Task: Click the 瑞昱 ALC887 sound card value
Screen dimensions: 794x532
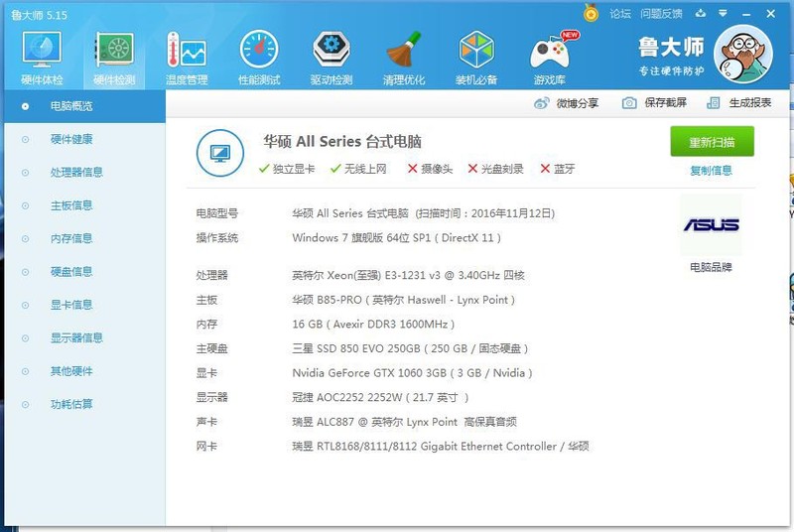Action: coord(405,422)
